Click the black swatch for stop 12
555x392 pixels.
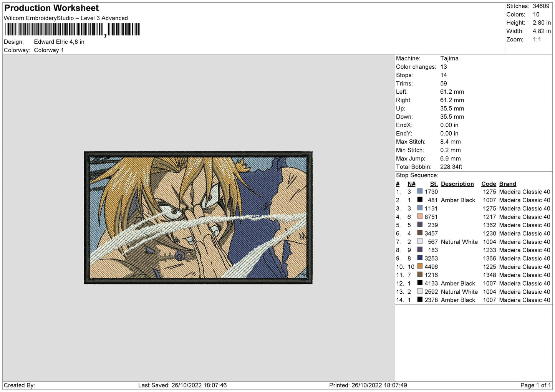[420, 283]
